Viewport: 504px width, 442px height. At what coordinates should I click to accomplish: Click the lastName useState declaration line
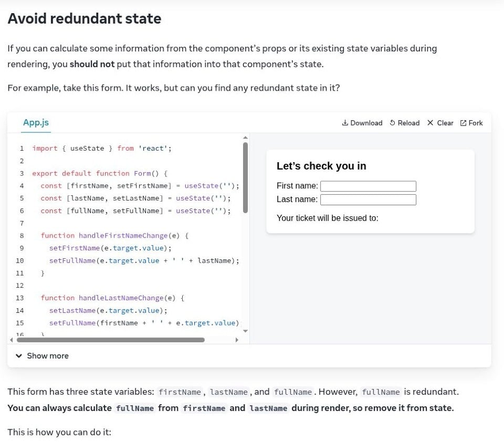135,198
